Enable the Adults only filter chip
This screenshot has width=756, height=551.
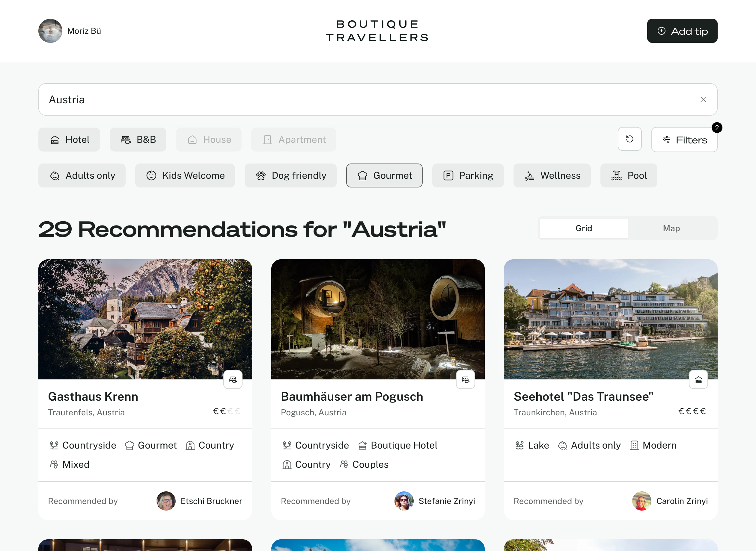(x=82, y=175)
